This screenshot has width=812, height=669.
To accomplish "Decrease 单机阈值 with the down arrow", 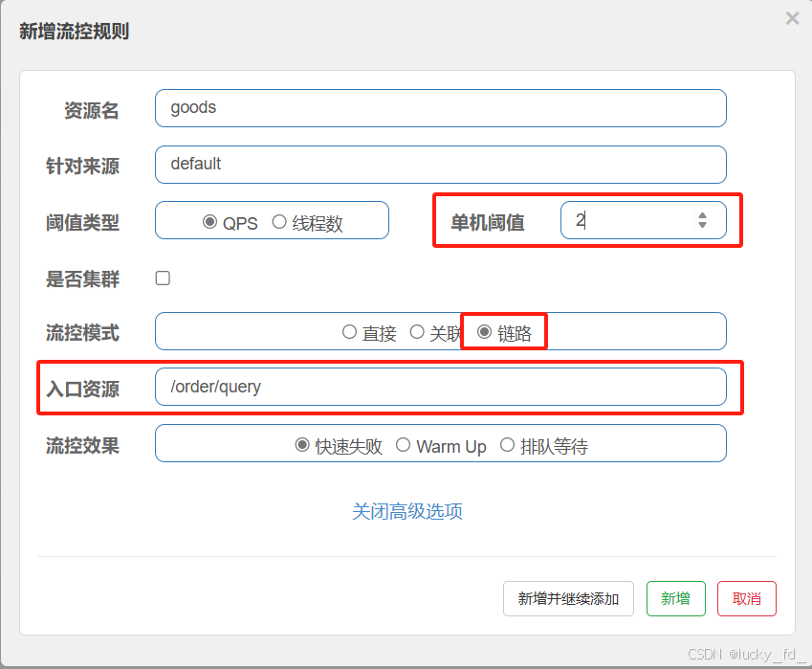I will (702, 225).
